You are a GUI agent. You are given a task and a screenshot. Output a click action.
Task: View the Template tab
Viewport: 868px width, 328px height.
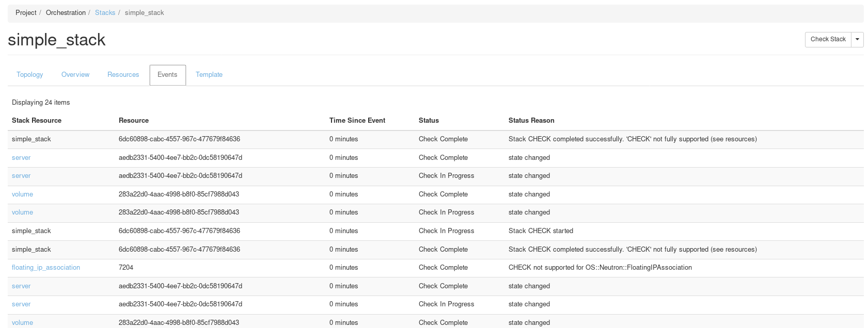pyautogui.click(x=209, y=75)
